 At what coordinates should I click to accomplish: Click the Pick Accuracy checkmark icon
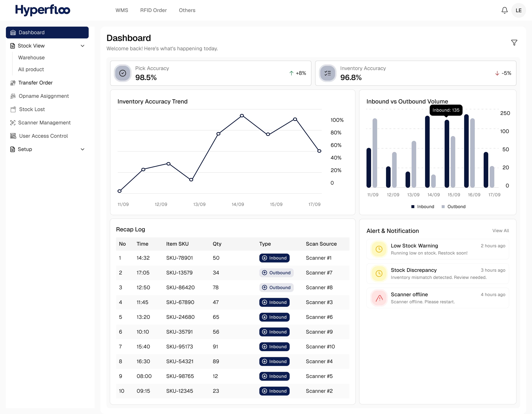coord(122,73)
